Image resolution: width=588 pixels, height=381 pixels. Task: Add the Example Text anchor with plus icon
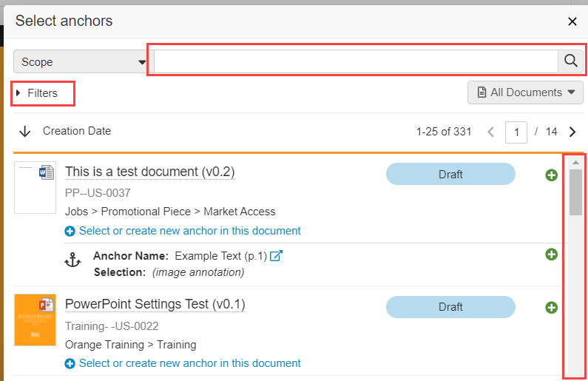pos(551,254)
